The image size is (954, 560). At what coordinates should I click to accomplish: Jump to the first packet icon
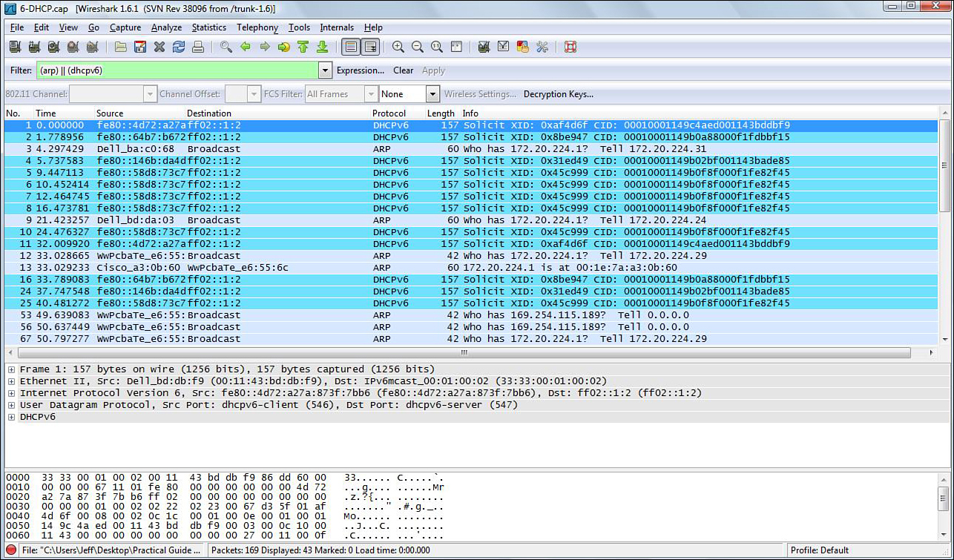(303, 47)
